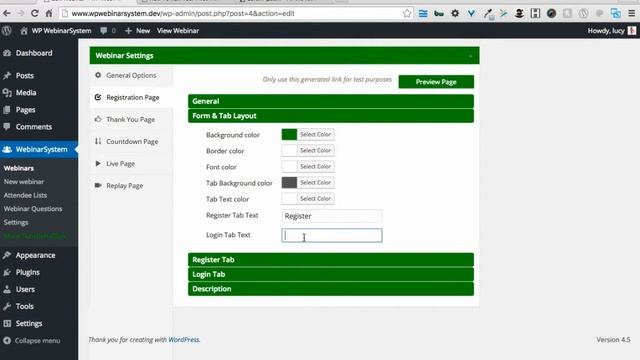Click the WordPress footer link
The image size is (640, 360).
coord(184,340)
